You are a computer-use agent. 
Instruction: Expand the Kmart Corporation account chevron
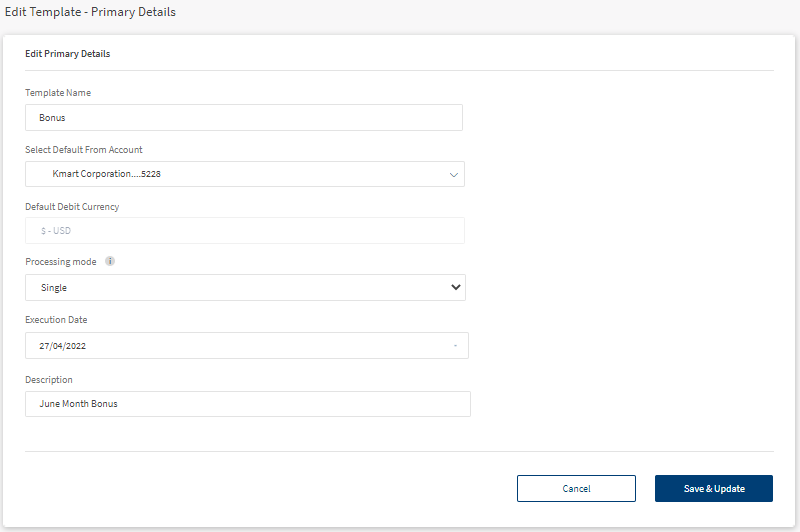[454, 174]
